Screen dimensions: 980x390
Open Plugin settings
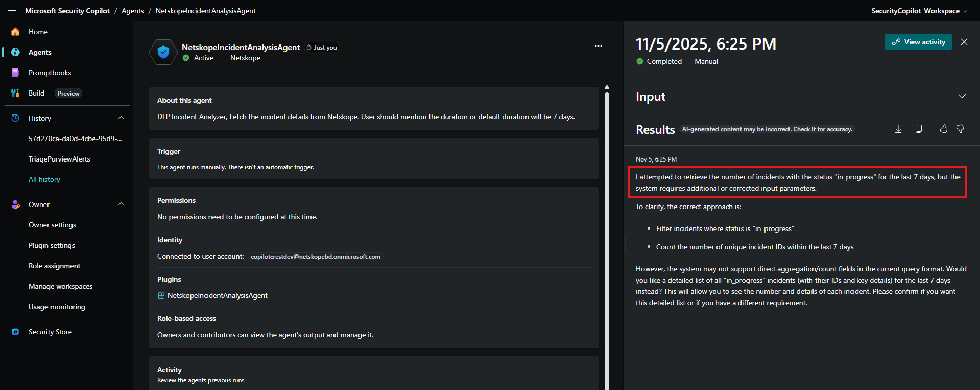(x=52, y=245)
